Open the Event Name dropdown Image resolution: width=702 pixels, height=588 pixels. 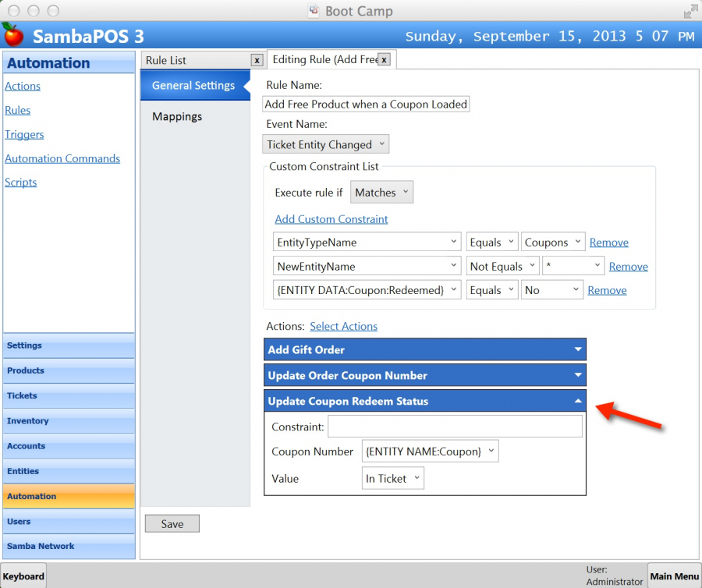click(x=325, y=144)
